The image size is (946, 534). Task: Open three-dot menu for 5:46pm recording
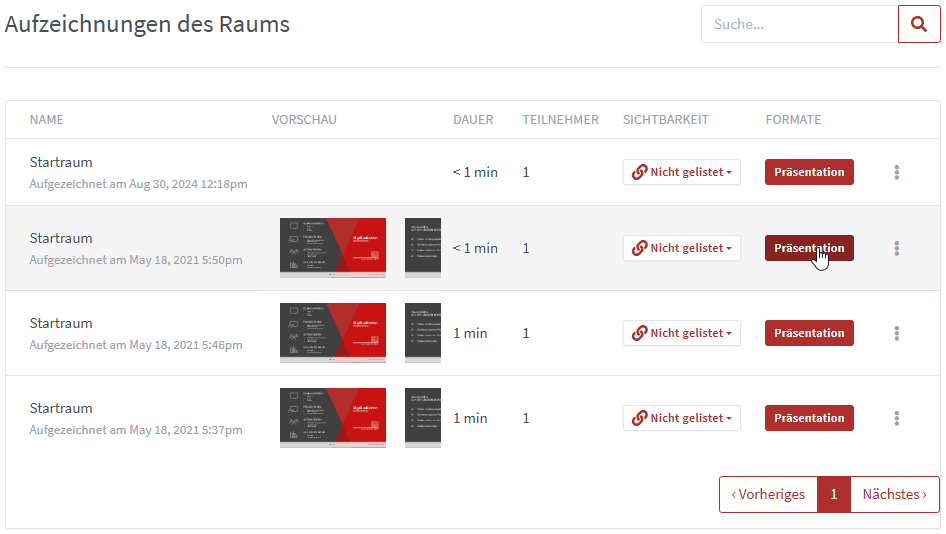pyautogui.click(x=897, y=334)
